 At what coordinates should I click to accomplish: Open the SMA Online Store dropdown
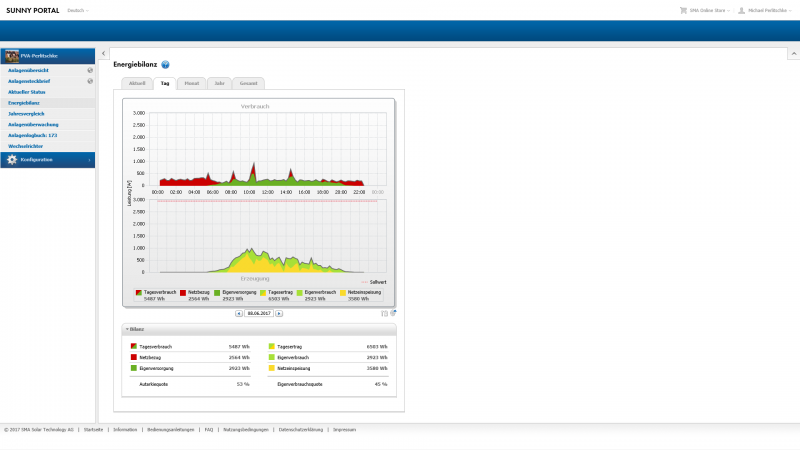click(x=710, y=10)
